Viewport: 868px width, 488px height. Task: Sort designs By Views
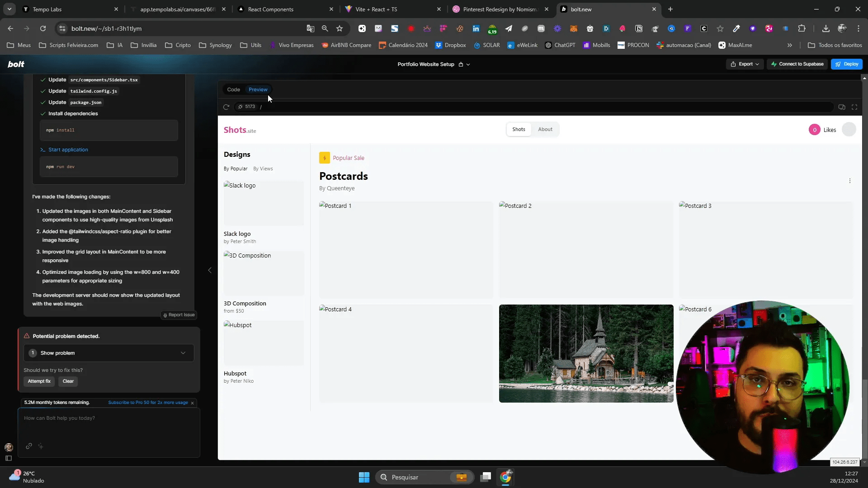[x=263, y=169]
